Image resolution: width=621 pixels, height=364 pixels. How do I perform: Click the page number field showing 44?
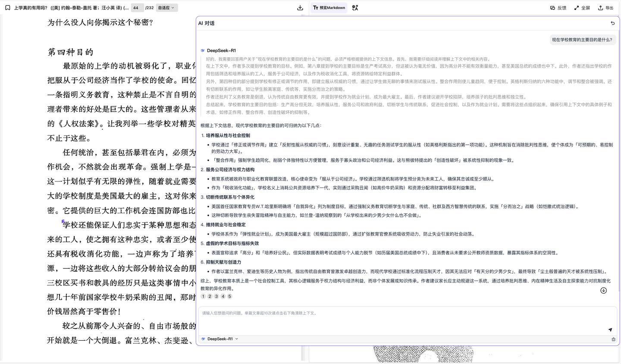[137, 8]
